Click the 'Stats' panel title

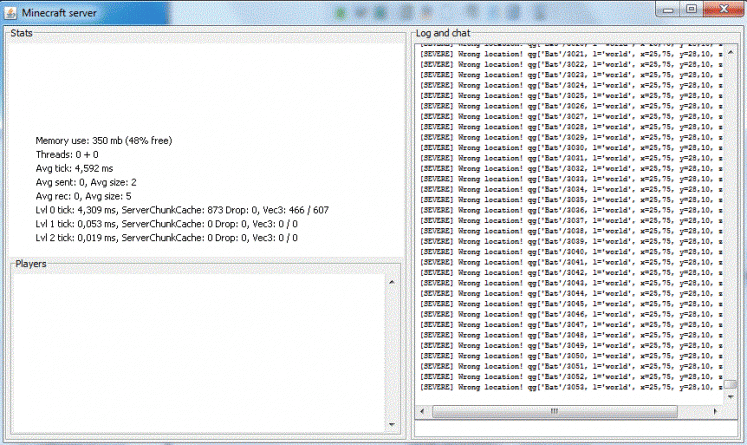21,33
